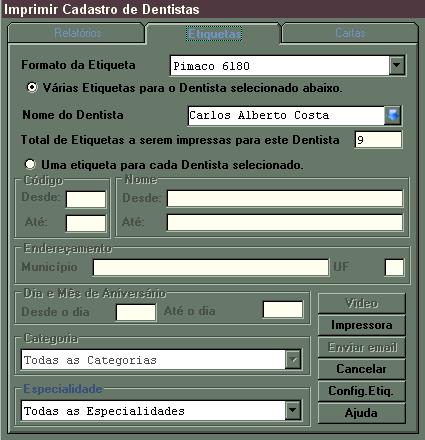This screenshot has width=425, height=440.
Task: Click the Ajuda help button
Action: (x=362, y=413)
